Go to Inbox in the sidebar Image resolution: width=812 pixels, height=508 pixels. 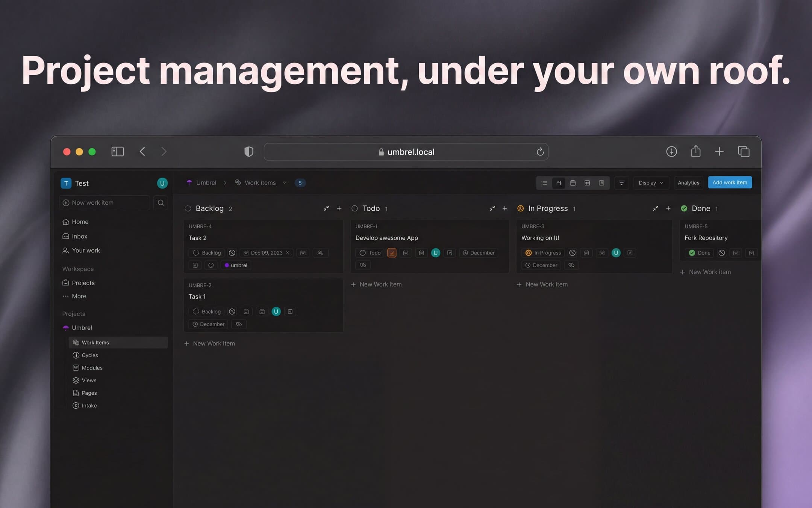pyautogui.click(x=79, y=236)
